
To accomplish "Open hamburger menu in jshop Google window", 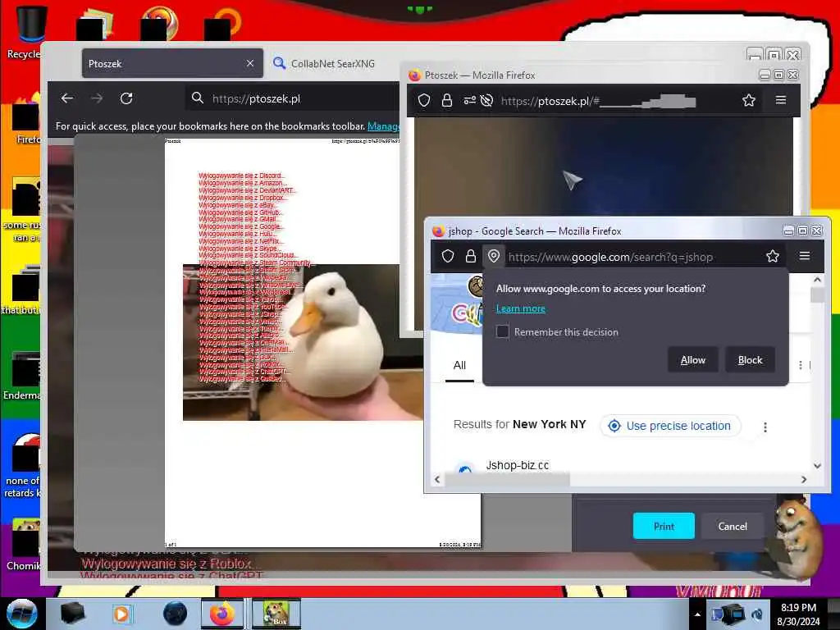I will [805, 257].
